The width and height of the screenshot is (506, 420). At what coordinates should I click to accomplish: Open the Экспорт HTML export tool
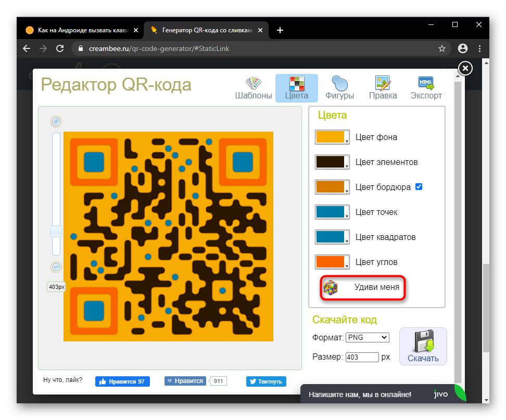(x=426, y=88)
